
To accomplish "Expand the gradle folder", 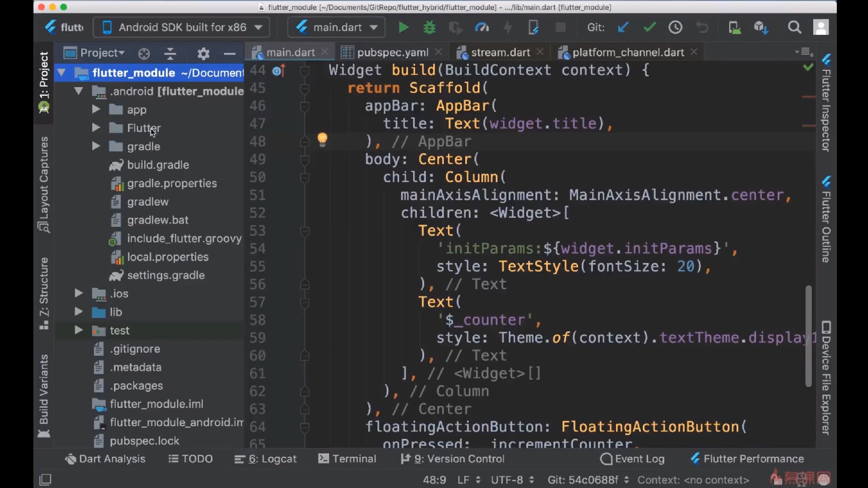I will 95,146.
